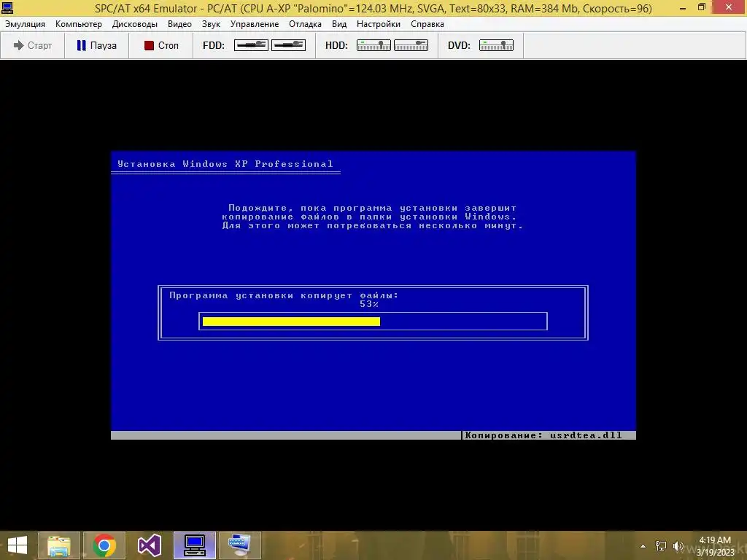The image size is (747, 560).
Task: Open Google Chrome from taskbar
Action: click(104, 545)
